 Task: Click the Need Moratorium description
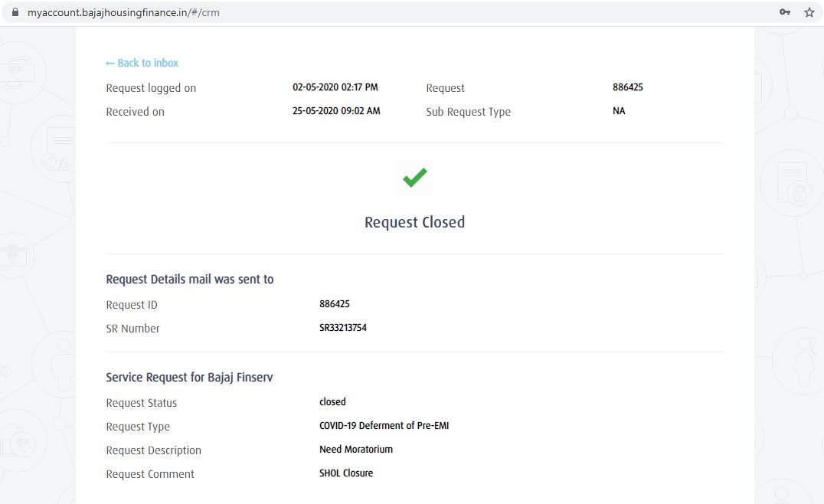click(x=355, y=450)
